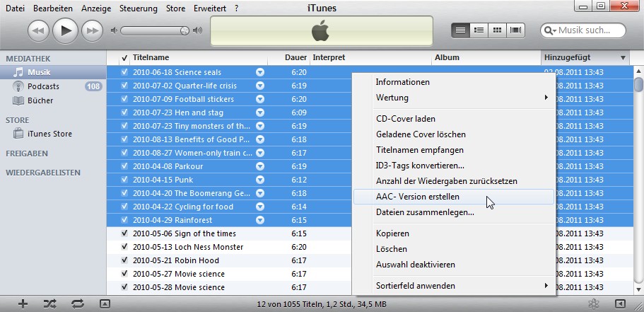Sort by the Hinzugefügt column header
This screenshot has height=312, width=644.
coord(585,57)
